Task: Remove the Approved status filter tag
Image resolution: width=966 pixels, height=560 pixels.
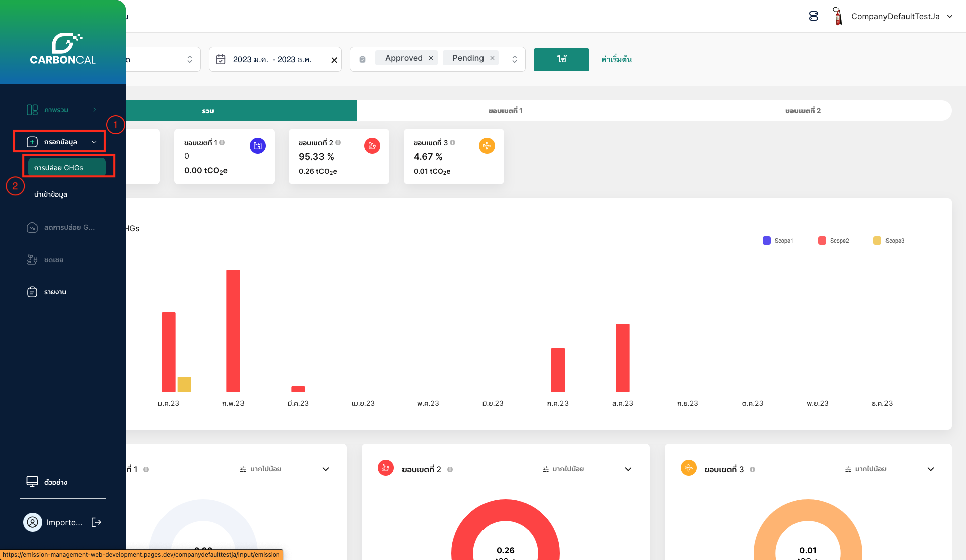Action: click(x=431, y=58)
